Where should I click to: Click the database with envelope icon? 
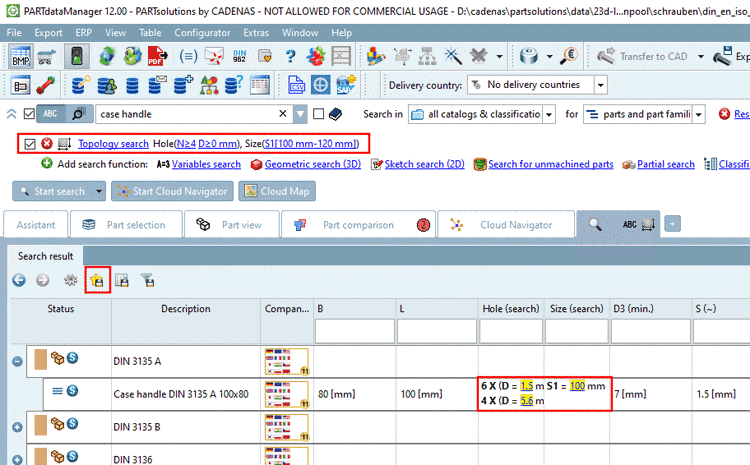[157, 85]
